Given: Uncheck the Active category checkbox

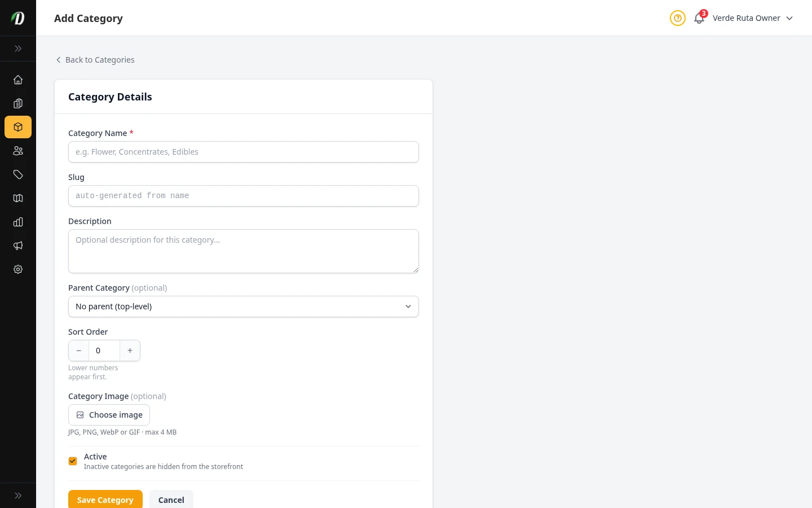Looking at the screenshot, I should click(x=73, y=461).
